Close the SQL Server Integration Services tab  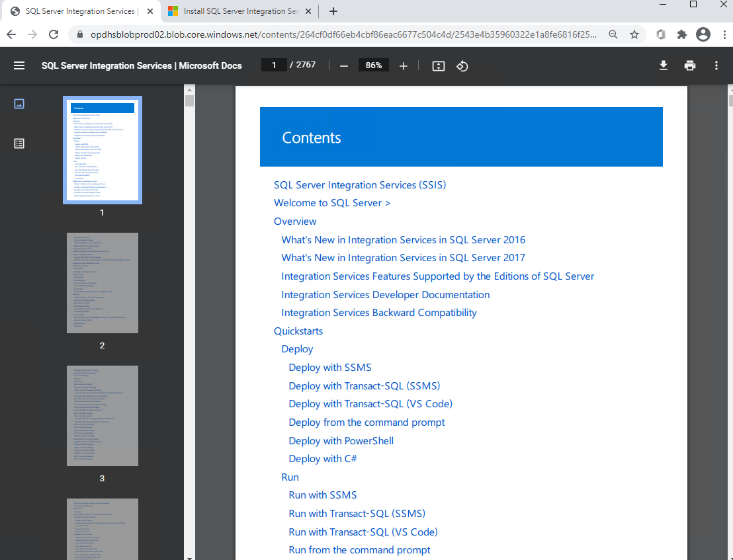pos(150,11)
